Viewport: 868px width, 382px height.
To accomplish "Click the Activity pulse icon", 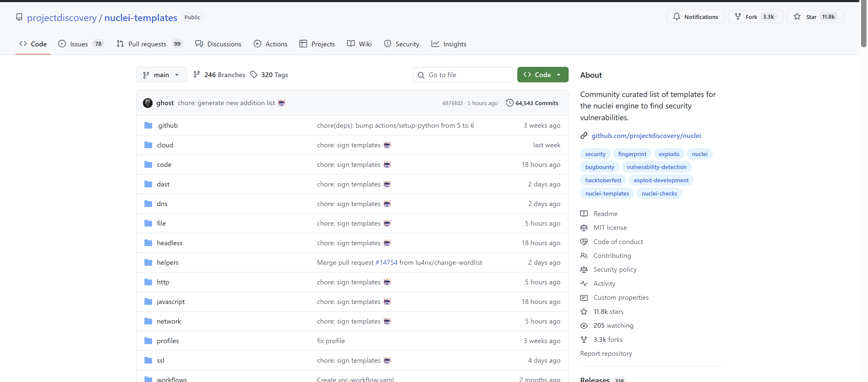I will [x=584, y=284].
